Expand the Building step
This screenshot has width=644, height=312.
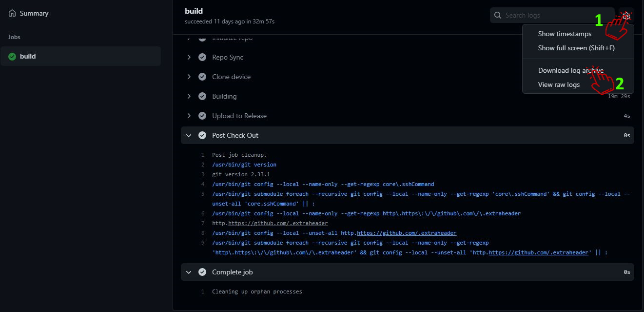tap(189, 96)
